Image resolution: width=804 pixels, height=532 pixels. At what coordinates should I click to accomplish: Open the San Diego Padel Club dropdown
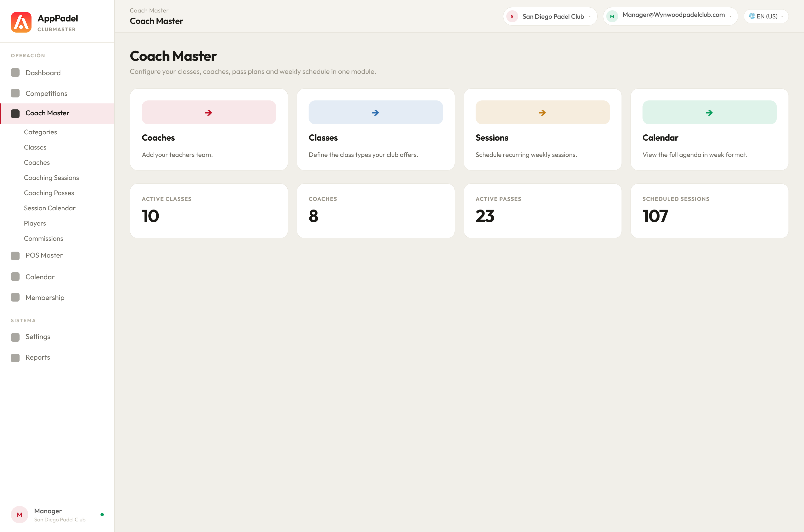[550, 16]
